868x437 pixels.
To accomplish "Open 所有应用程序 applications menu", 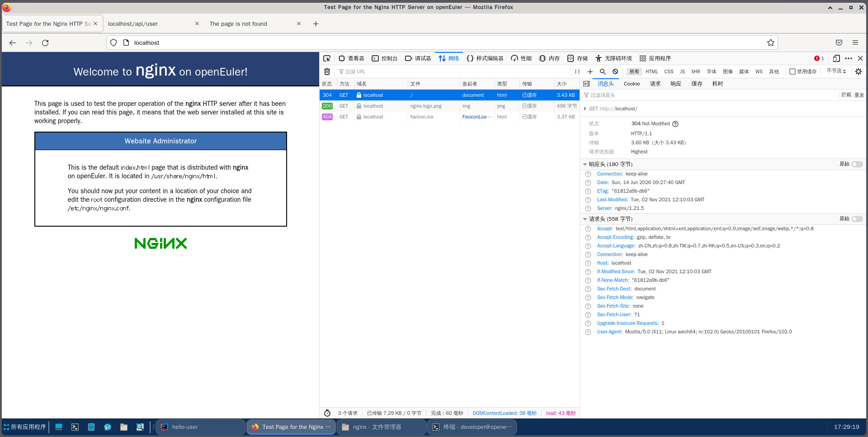I will [x=25, y=427].
